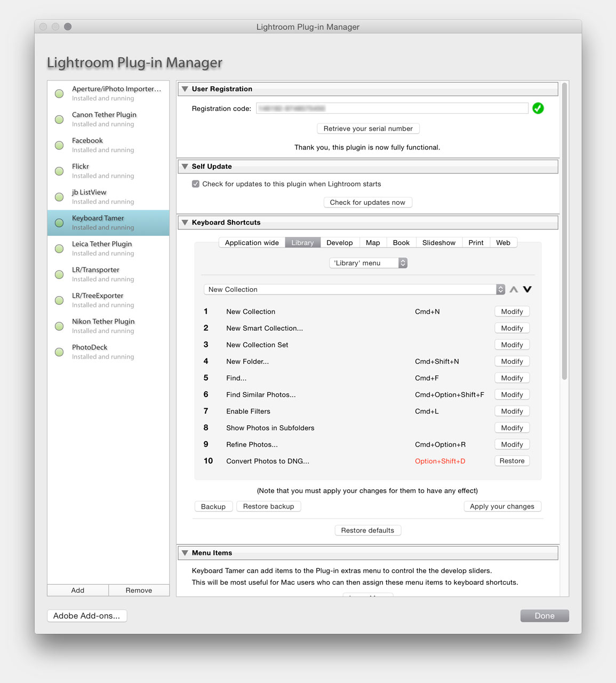Modify shortcut for Find Similar Photos
This screenshot has width=616, height=683.
pyautogui.click(x=512, y=395)
